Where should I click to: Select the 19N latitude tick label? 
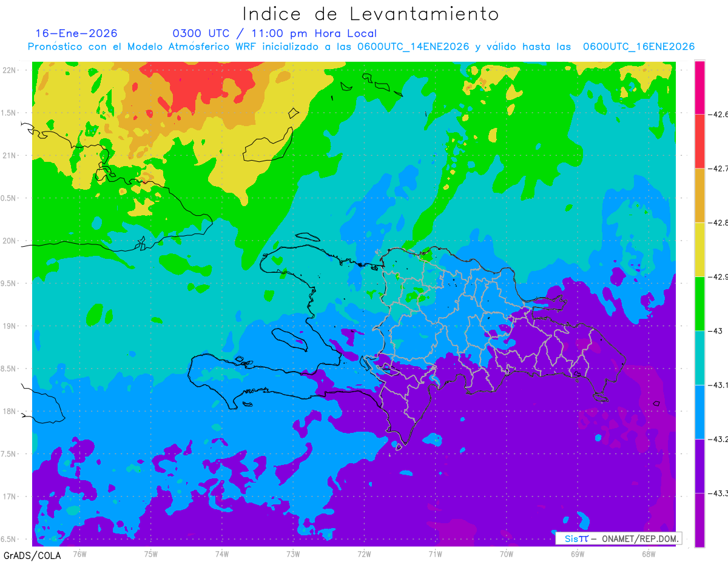coord(9,326)
